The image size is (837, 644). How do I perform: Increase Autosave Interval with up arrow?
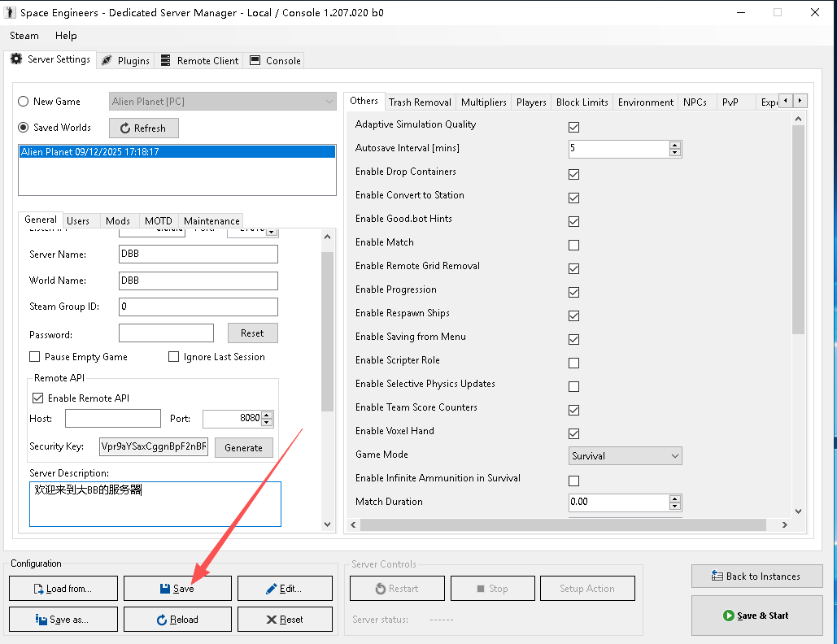674,146
